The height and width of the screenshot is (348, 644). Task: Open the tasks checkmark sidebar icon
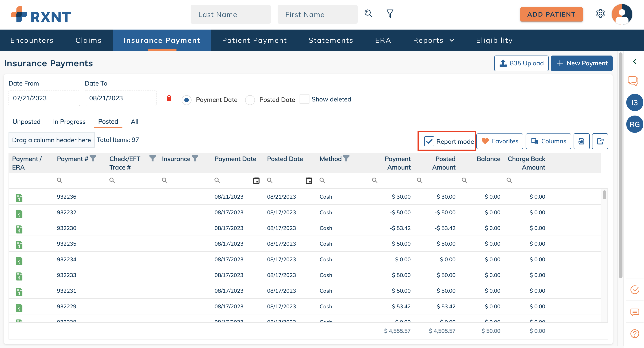pyautogui.click(x=635, y=290)
